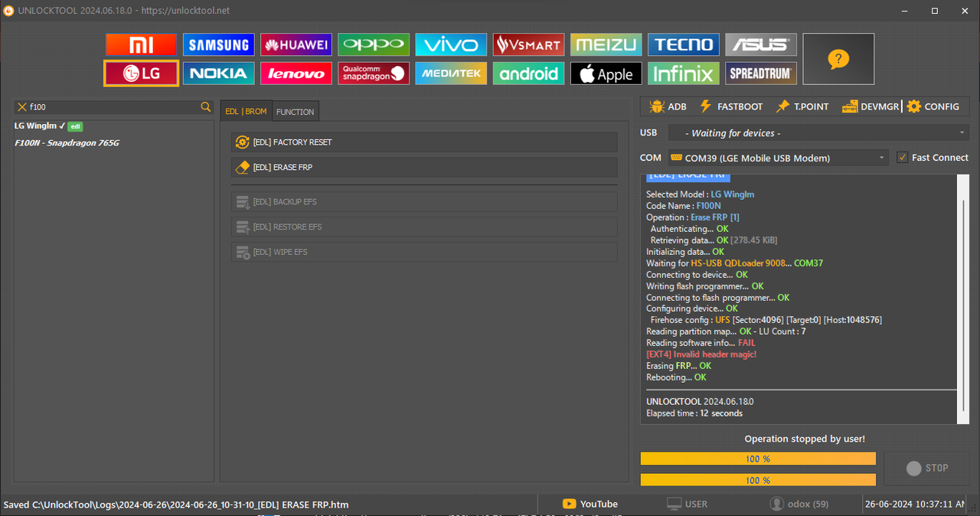Click the "Reading software info... FAIL" line
Screen dimensions: 980x516
tap(701, 343)
